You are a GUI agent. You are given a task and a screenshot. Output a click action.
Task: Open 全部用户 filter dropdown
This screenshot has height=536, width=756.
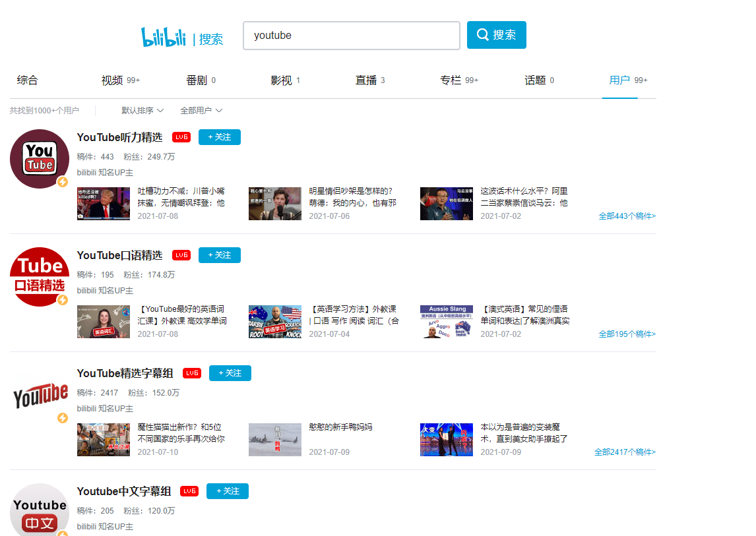(x=201, y=111)
